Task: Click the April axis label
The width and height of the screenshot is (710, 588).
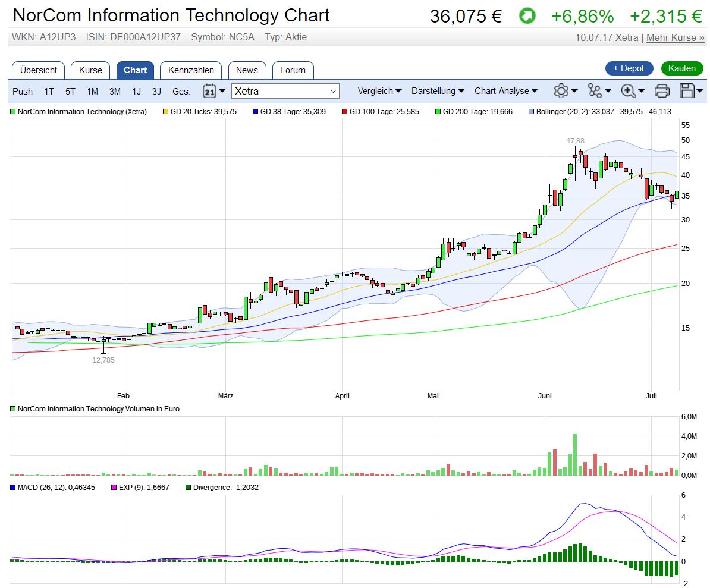Action: [x=343, y=395]
